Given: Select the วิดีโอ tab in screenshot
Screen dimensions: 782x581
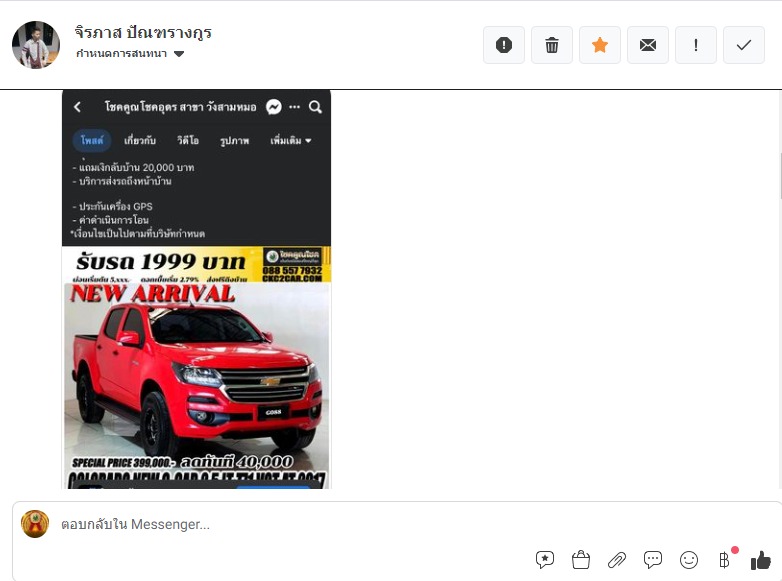Looking at the screenshot, I should coord(188,141).
